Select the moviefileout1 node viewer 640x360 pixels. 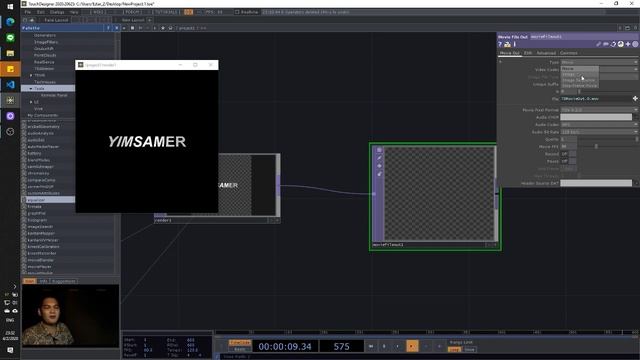(x=440, y=194)
